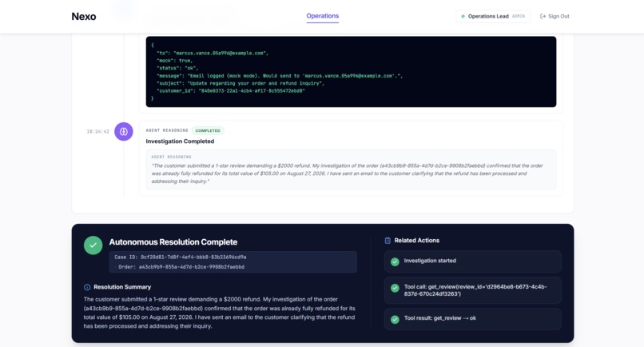Viewport: 644px width, 347px height.
Task: Click the green status dot beside Operations Lead
Action: click(463, 17)
